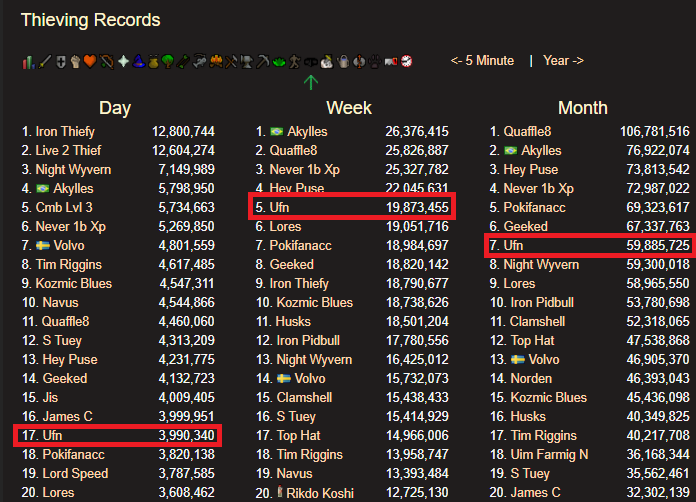696x502 pixels.
Task: Select the Crafting icon
Action: click(231, 61)
